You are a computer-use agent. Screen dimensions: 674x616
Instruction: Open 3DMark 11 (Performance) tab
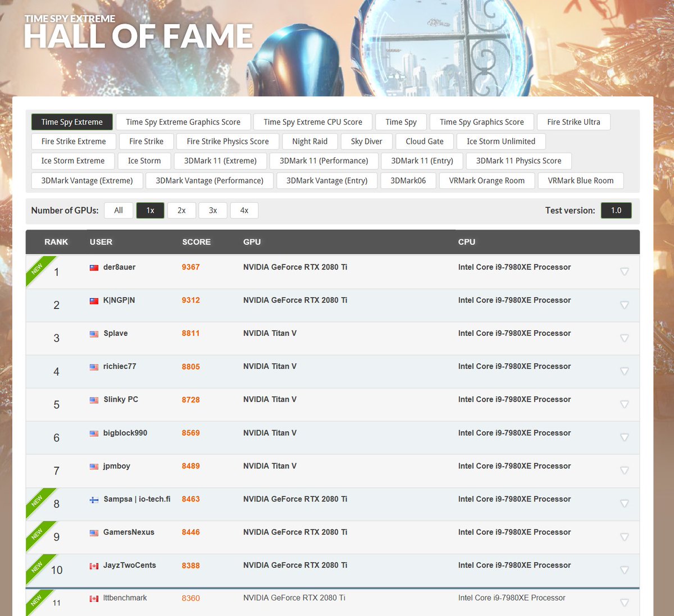(x=324, y=161)
